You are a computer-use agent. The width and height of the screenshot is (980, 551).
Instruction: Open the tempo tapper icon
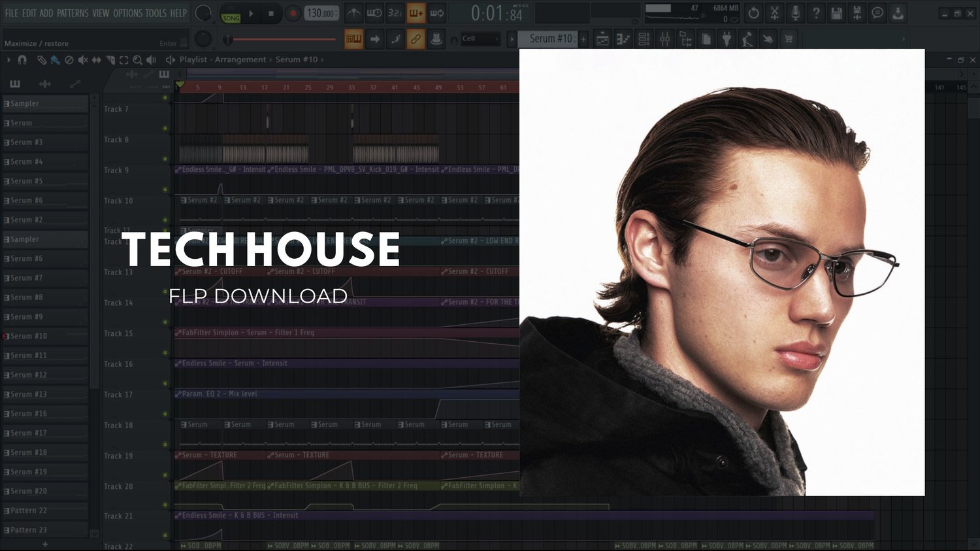point(747,39)
